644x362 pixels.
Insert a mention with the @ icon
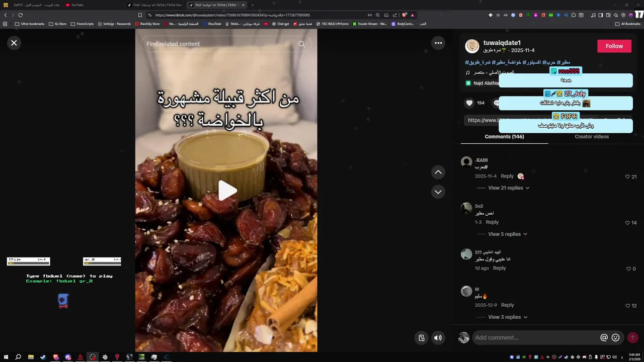coord(604,338)
